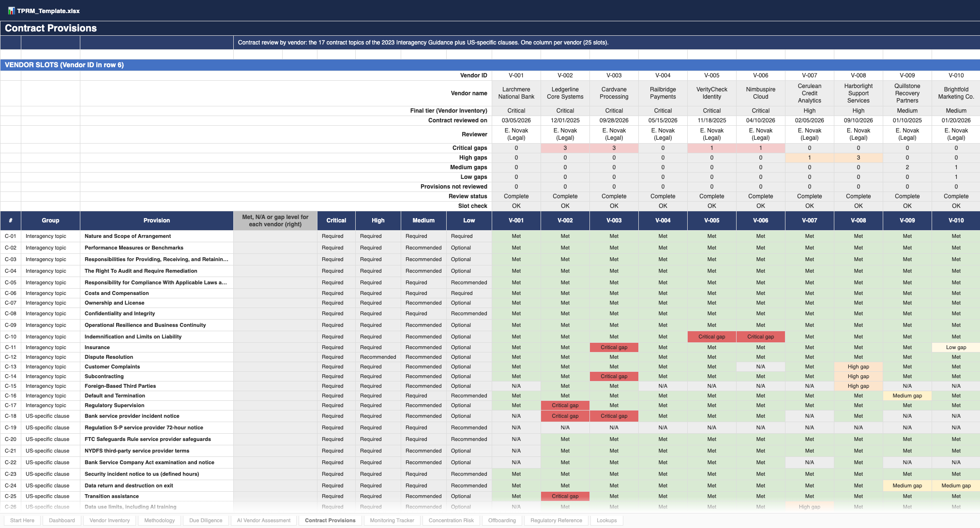The height and width of the screenshot is (528, 980).
Task: Open the Start Here sheet tab
Action: [22, 520]
